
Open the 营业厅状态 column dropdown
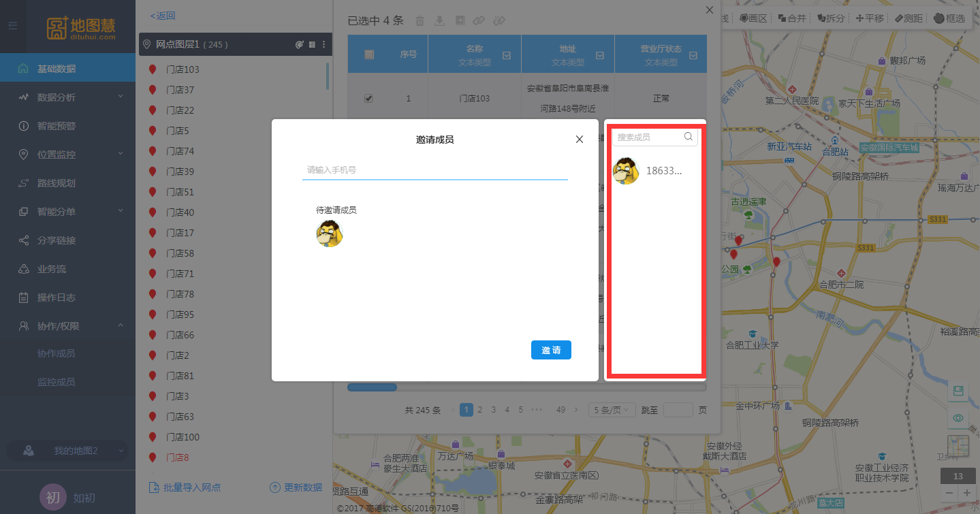(693, 55)
